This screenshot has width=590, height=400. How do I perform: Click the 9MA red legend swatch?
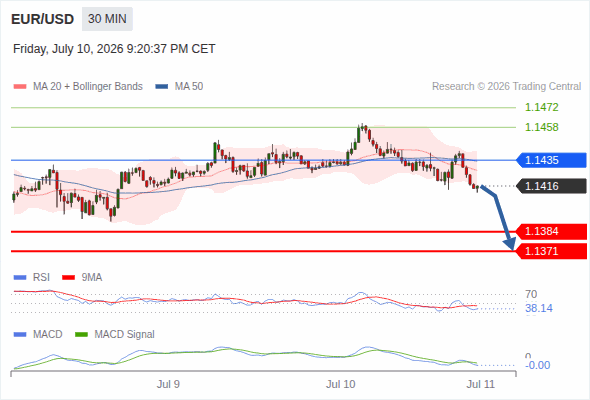pyautogui.click(x=68, y=278)
